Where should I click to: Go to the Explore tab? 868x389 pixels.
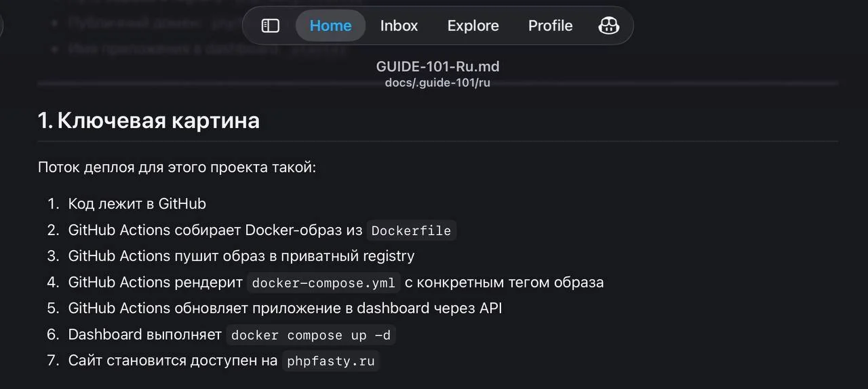[x=473, y=26]
